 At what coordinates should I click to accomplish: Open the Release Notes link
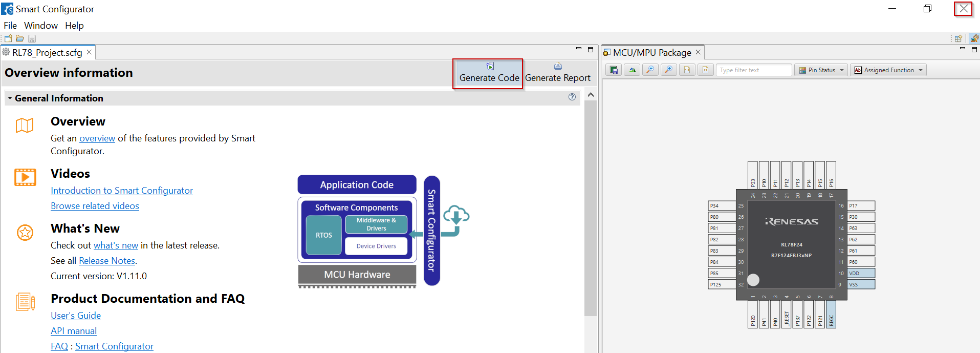[x=107, y=261]
